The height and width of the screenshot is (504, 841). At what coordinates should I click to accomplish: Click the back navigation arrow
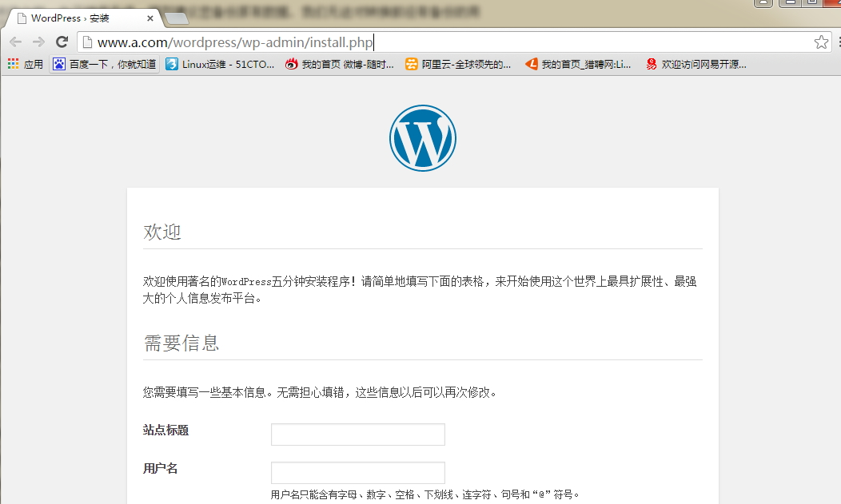(15, 40)
